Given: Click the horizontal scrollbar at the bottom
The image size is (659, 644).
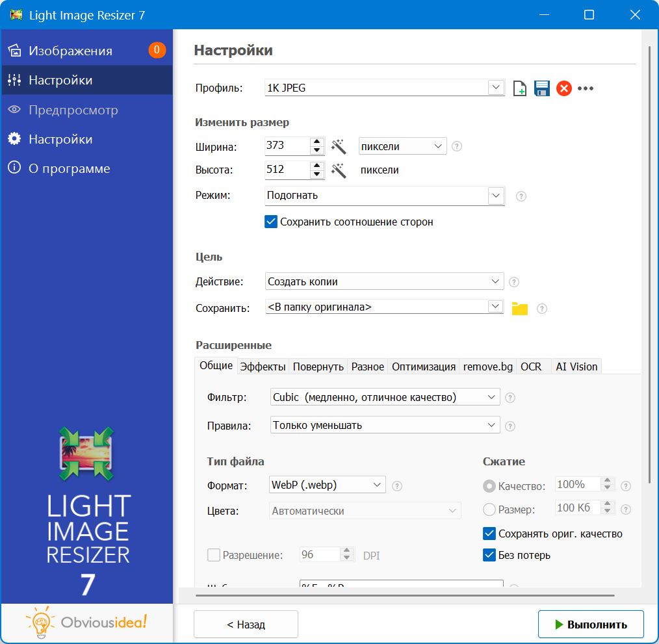Looking at the screenshot, I should (x=396, y=595).
